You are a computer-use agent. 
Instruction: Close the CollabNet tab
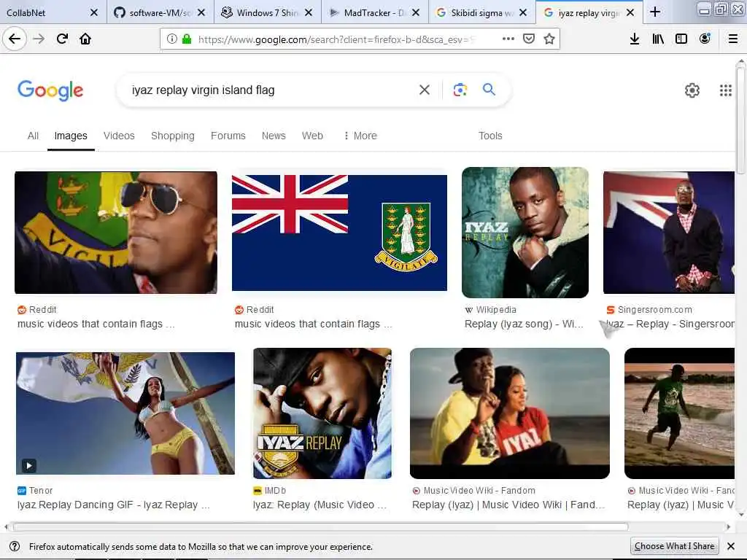[94, 12]
